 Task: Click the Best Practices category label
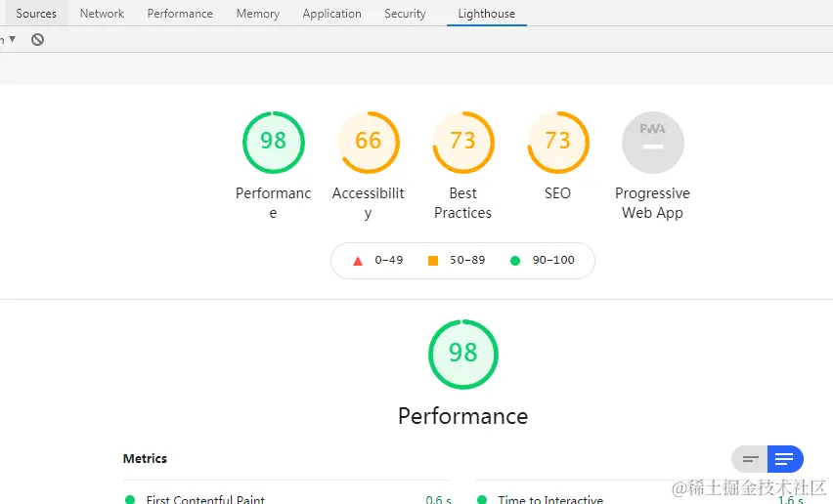click(462, 202)
